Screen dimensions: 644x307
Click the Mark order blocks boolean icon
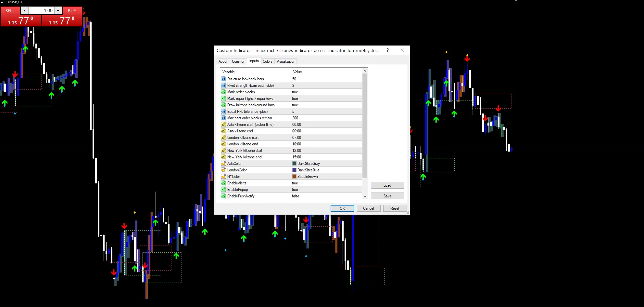(223, 92)
